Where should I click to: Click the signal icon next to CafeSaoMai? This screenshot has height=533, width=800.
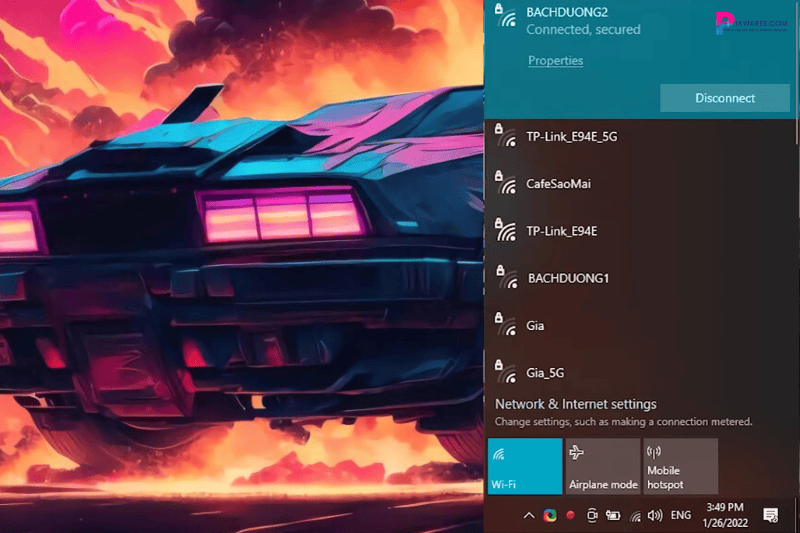[505, 184]
